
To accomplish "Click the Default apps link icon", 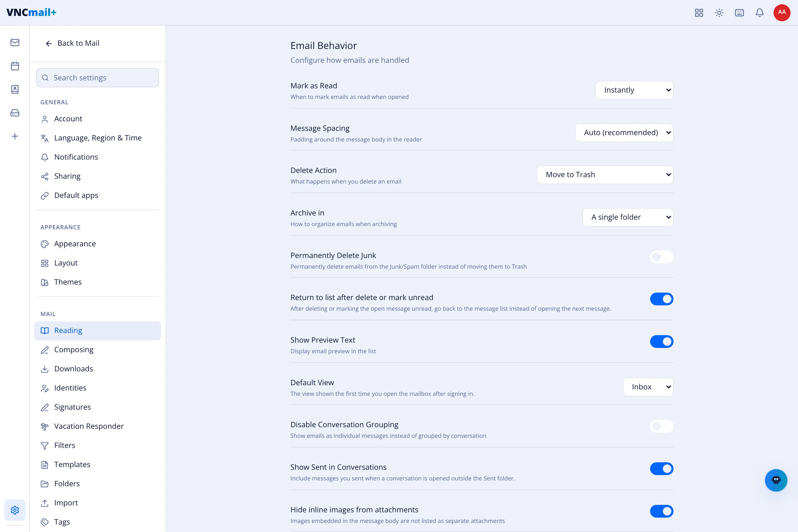I will click(x=44, y=196).
